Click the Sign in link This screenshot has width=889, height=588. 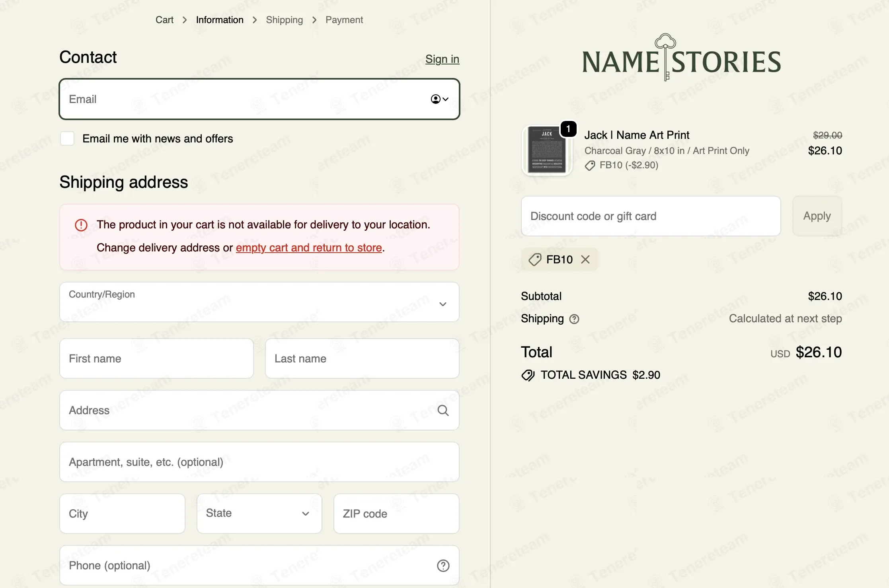point(442,59)
